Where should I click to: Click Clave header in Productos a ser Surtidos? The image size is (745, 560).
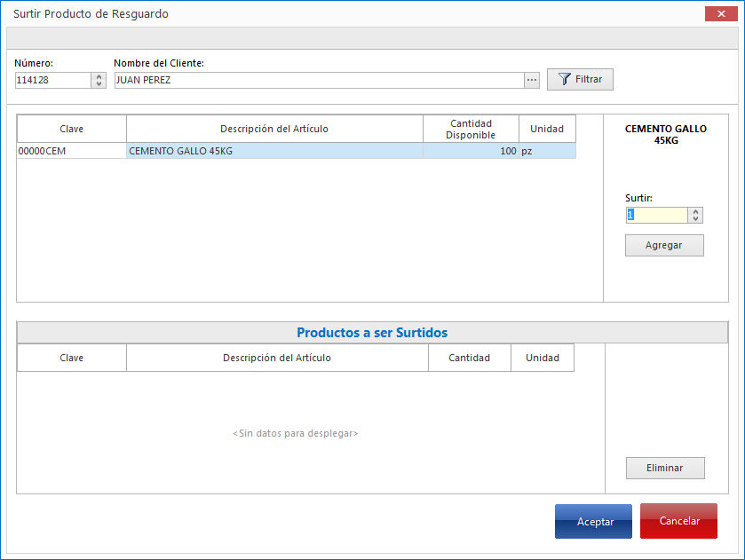click(71, 358)
